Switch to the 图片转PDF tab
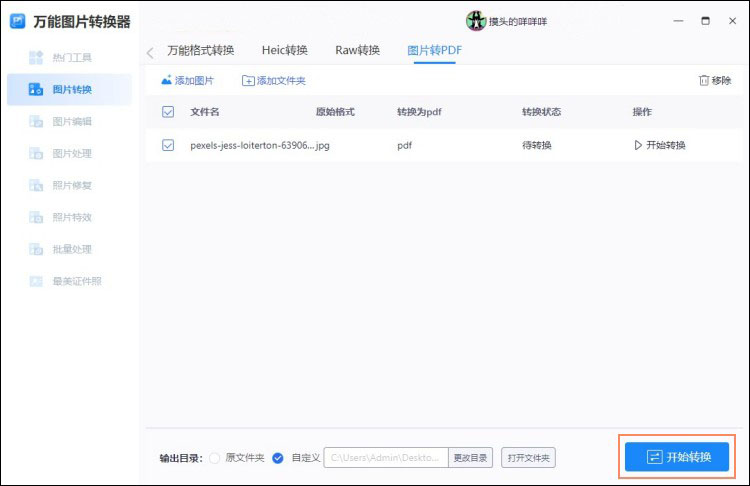 point(434,50)
